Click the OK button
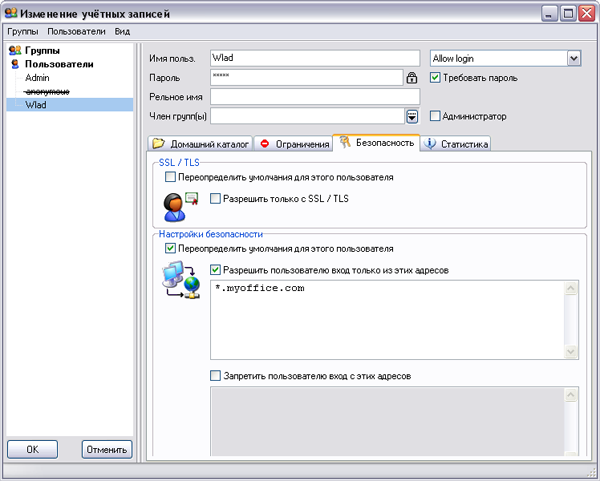Image resolution: width=600 pixels, height=481 pixels. tap(33, 449)
